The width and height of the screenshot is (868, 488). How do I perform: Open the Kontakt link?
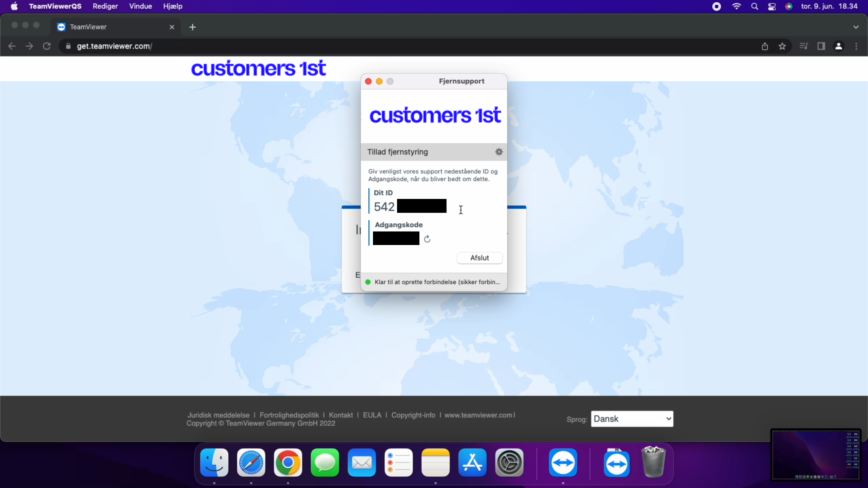341,415
